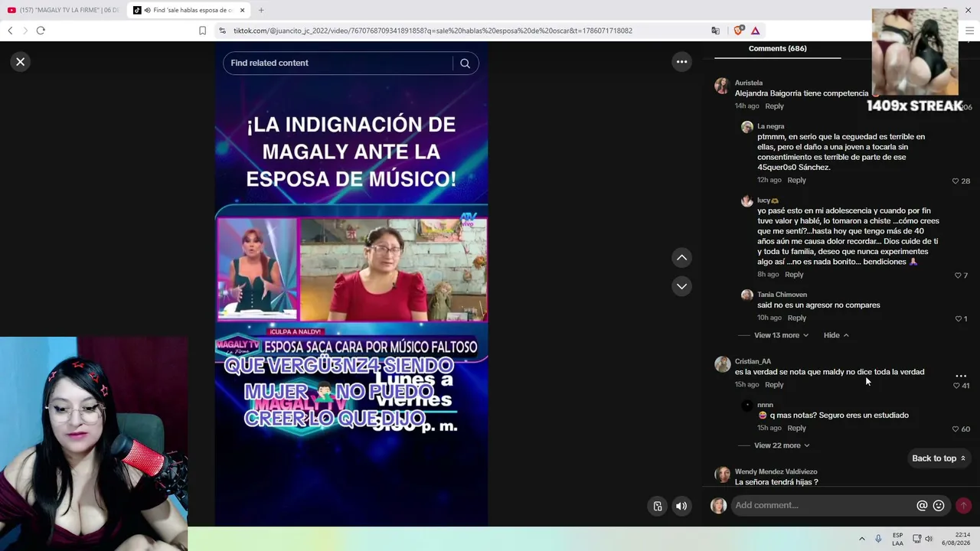Open the video's three-dot more options menu

pos(681,62)
